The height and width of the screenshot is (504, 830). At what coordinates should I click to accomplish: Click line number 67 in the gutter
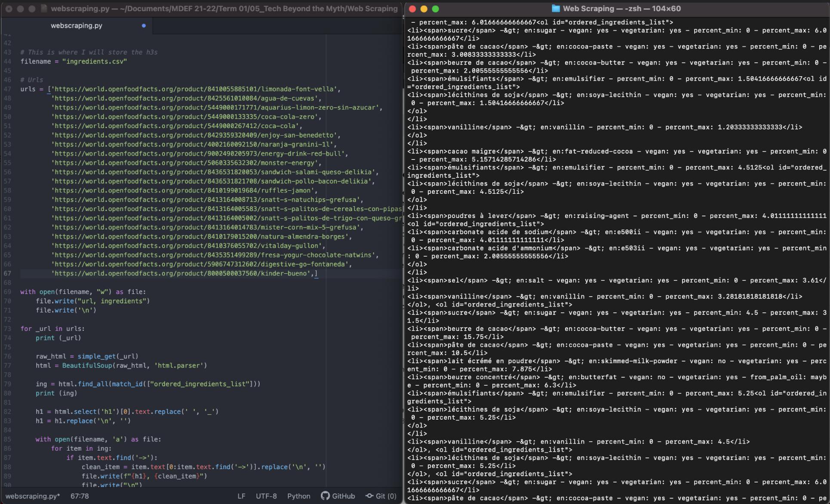tap(8, 274)
